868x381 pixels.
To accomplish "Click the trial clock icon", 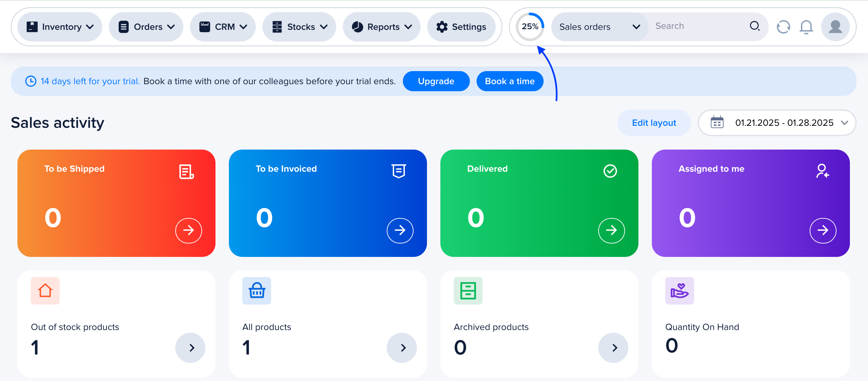I will click(x=30, y=81).
